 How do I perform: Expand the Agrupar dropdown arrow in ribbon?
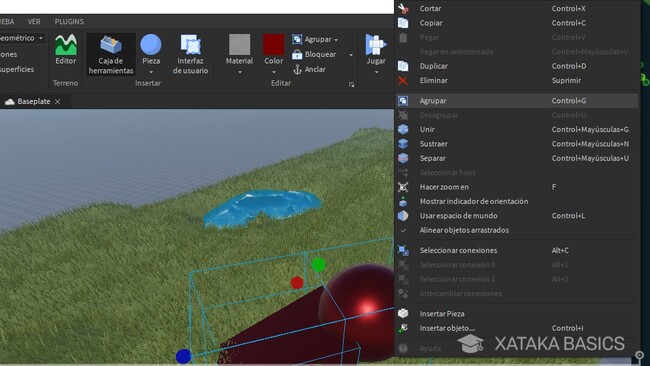point(336,40)
